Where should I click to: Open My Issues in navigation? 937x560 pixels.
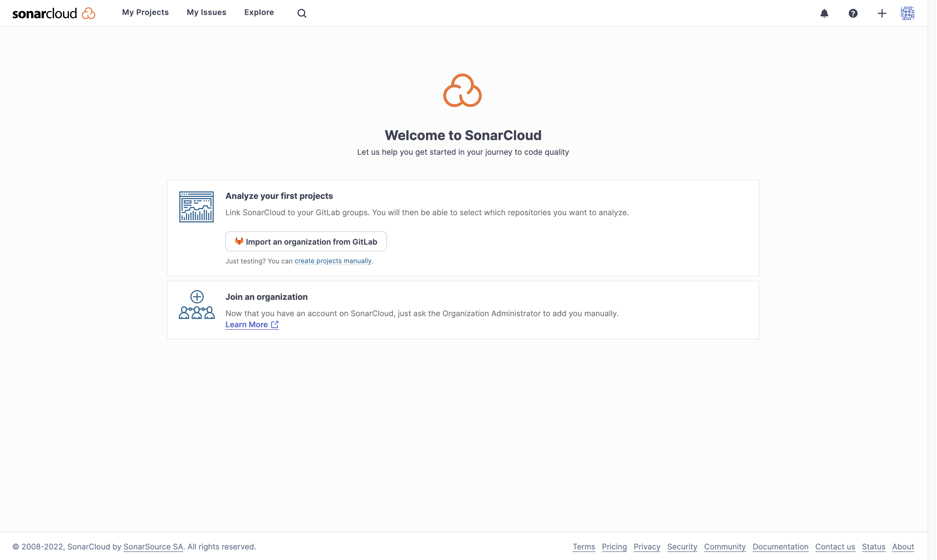pyautogui.click(x=206, y=12)
